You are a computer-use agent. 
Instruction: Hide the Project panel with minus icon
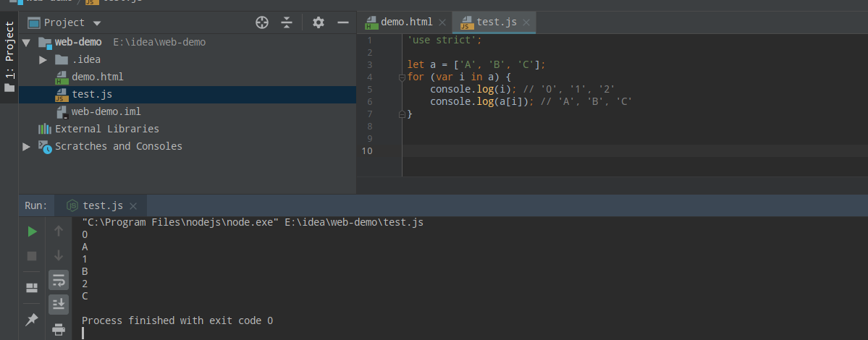(343, 22)
